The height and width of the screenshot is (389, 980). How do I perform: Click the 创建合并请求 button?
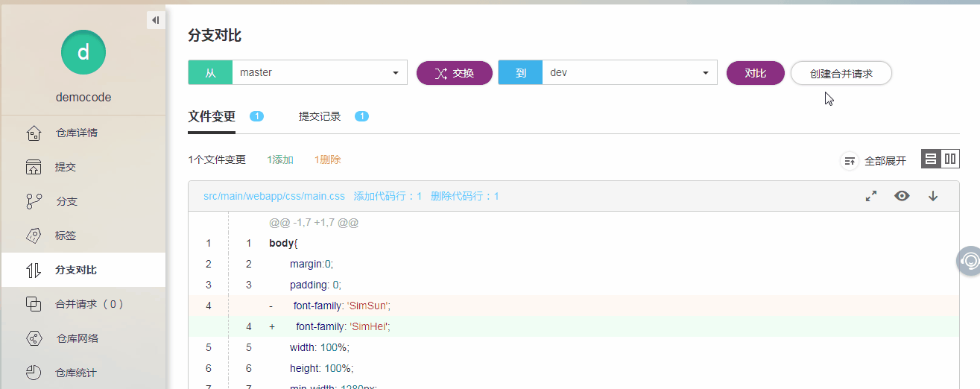coord(841,74)
